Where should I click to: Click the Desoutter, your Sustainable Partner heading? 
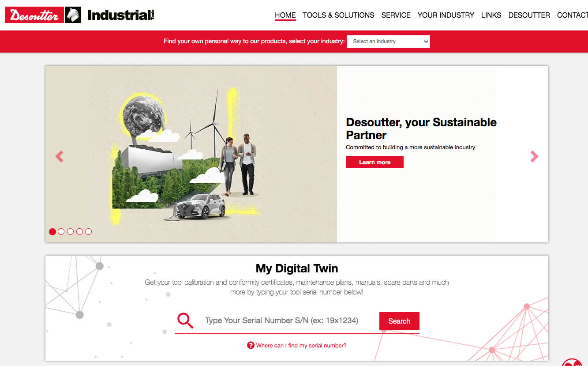pos(421,128)
